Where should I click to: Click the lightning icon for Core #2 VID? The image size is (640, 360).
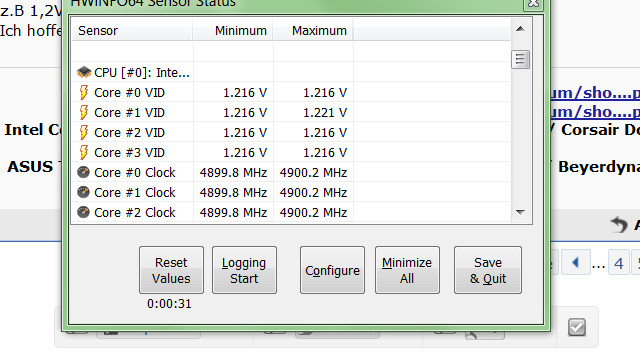[84, 133]
